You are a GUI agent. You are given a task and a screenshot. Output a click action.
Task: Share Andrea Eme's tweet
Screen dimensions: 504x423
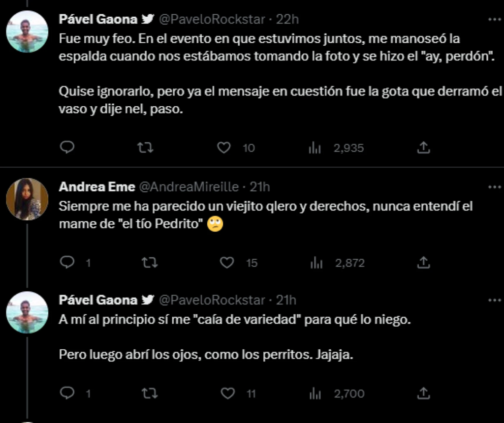click(423, 263)
